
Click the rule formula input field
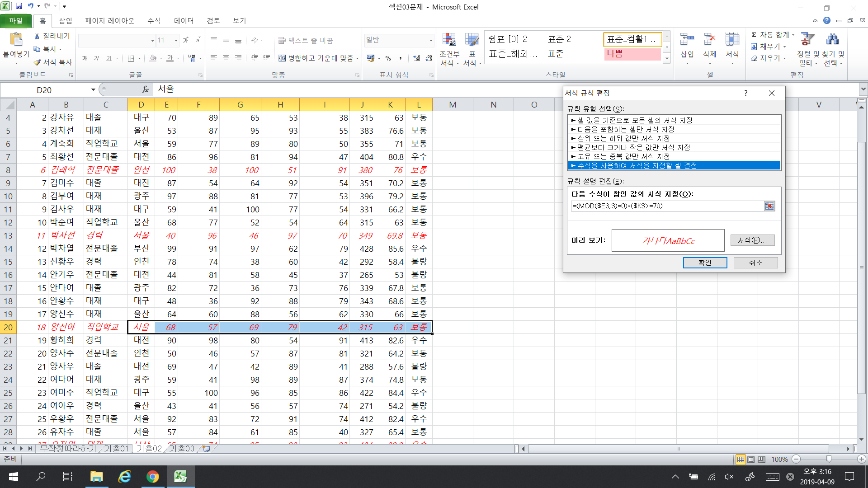[667, 206]
